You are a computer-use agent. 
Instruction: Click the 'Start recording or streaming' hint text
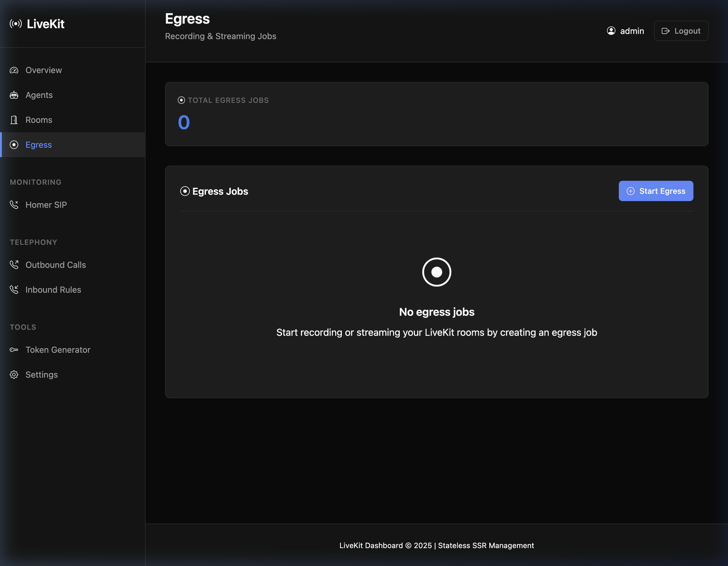pyautogui.click(x=437, y=332)
